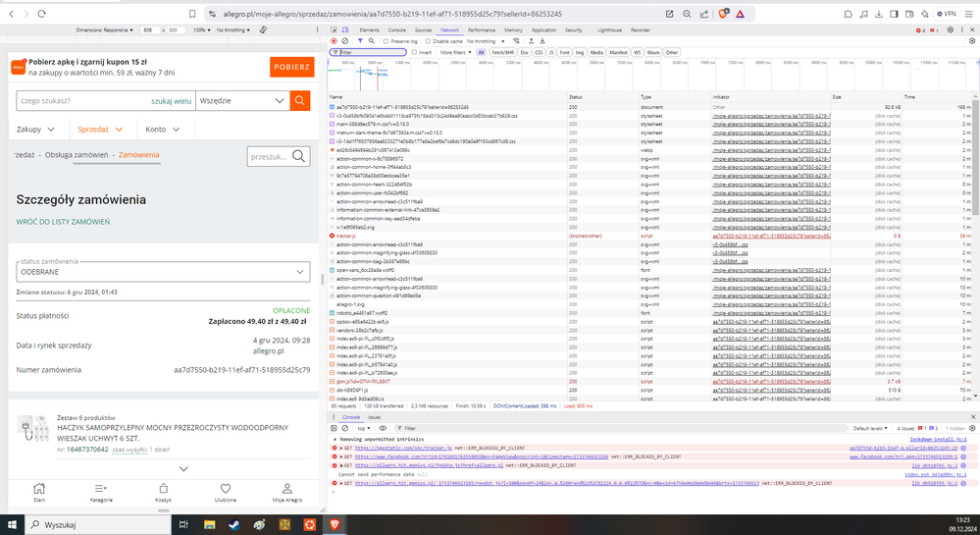The width and height of the screenshot is (980, 535).
Task: Switch to the Elements tab
Action: pos(369,30)
